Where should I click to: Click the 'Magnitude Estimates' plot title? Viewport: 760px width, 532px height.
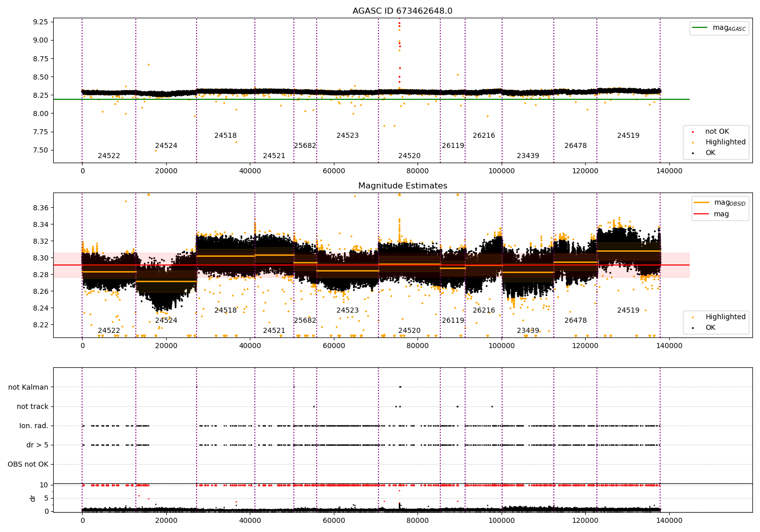point(402,186)
